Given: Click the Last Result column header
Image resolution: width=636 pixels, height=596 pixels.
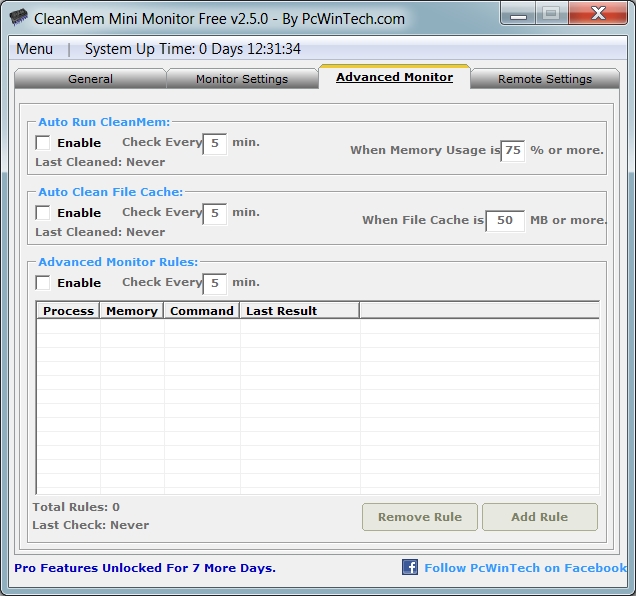Looking at the screenshot, I should click(299, 311).
